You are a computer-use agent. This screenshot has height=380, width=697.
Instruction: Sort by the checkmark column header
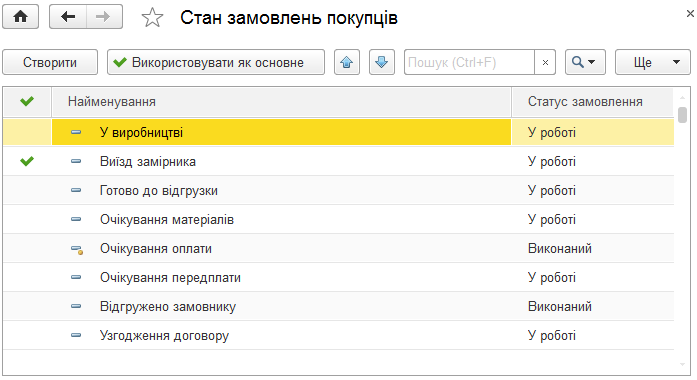(x=27, y=102)
